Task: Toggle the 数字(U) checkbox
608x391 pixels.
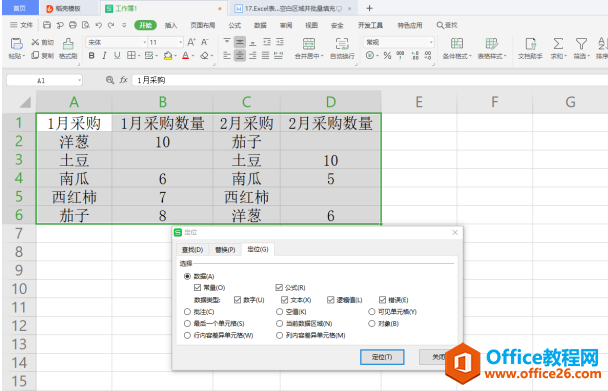Action: (238, 299)
